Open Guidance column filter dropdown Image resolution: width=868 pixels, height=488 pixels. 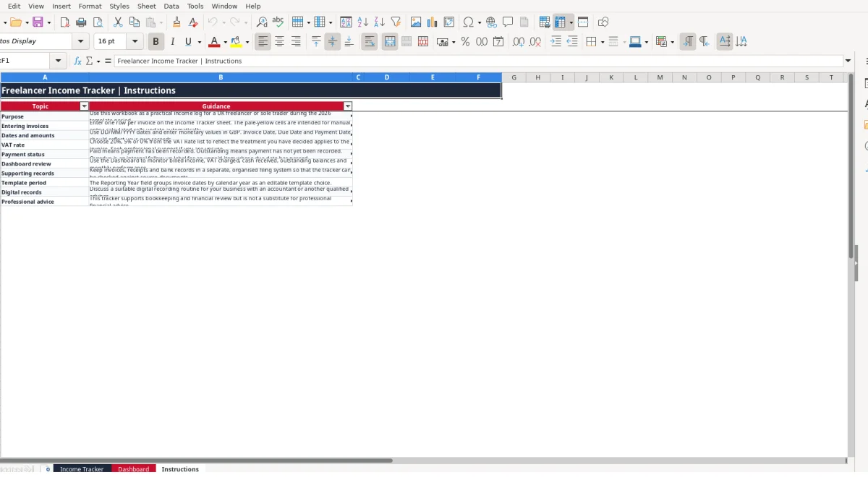[x=348, y=106]
